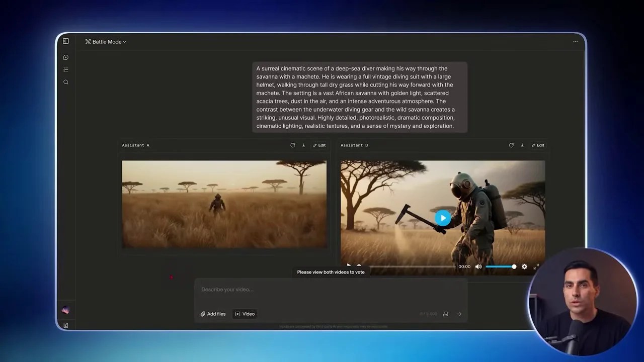The image size is (644, 362).
Task: Open the document icon at sidebar bottom
Action: pyautogui.click(x=66, y=325)
